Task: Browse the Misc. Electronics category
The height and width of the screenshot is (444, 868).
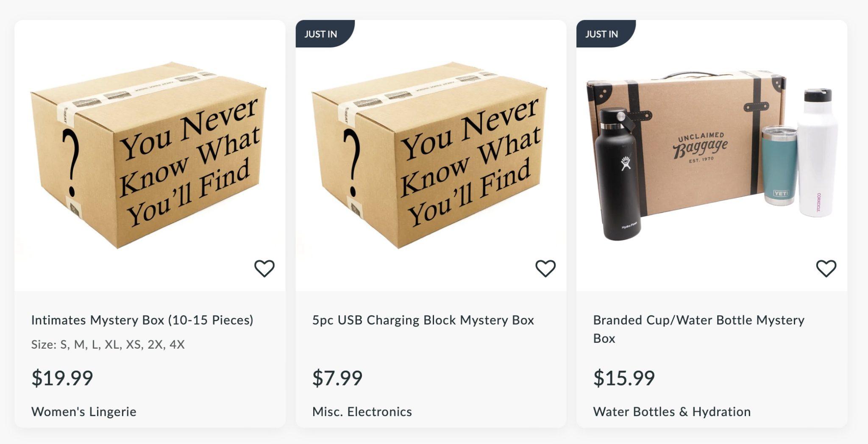Action: [362, 411]
